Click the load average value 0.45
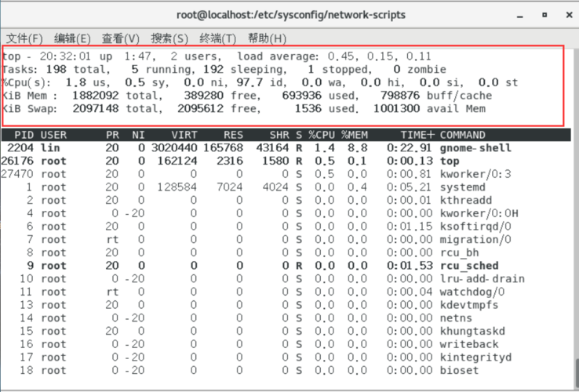 (x=341, y=56)
